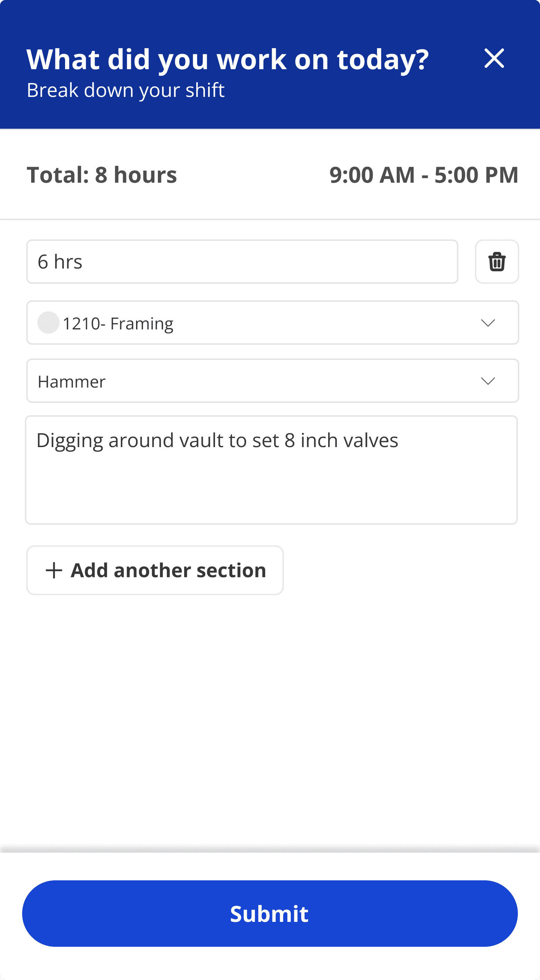The width and height of the screenshot is (540, 980).
Task: Click the 'Add another section' label text
Action: click(168, 570)
